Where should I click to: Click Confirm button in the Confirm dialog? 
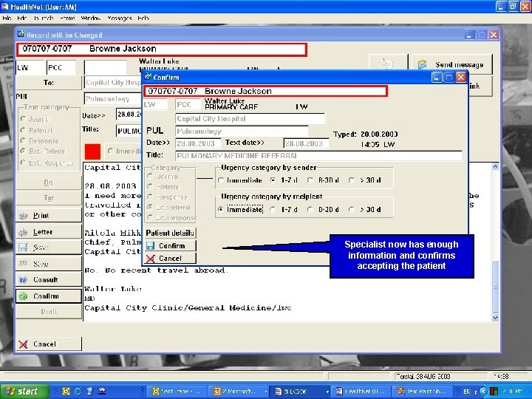point(170,245)
